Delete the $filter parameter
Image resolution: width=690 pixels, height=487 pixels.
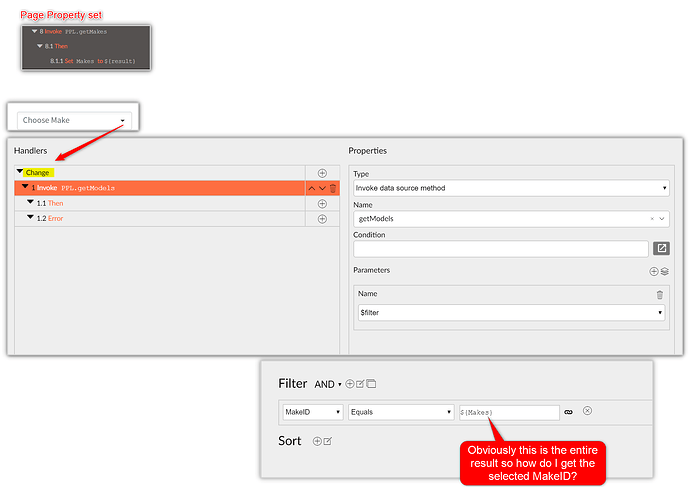click(659, 294)
